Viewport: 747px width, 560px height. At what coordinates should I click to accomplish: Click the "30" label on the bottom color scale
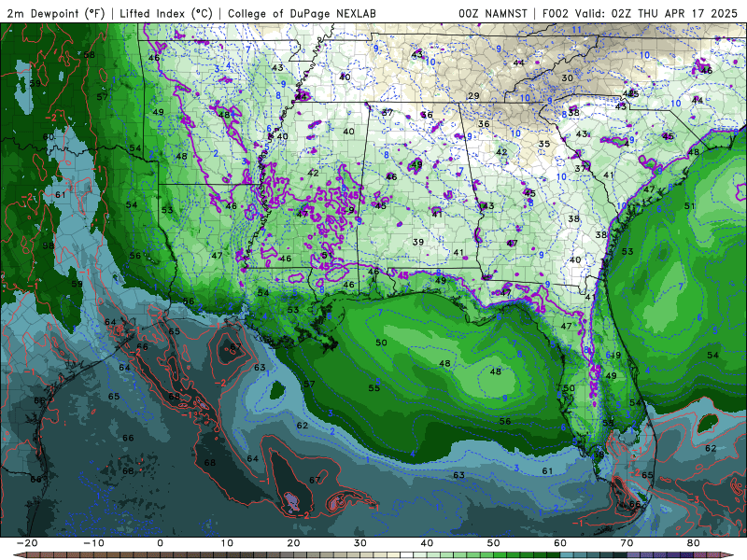360,543
